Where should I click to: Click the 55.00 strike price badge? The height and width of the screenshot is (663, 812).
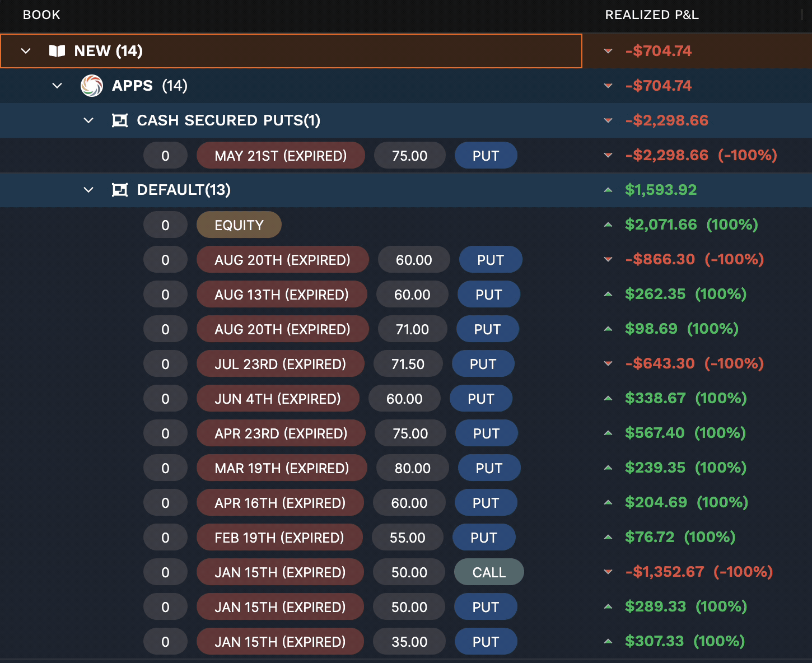[x=407, y=538]
